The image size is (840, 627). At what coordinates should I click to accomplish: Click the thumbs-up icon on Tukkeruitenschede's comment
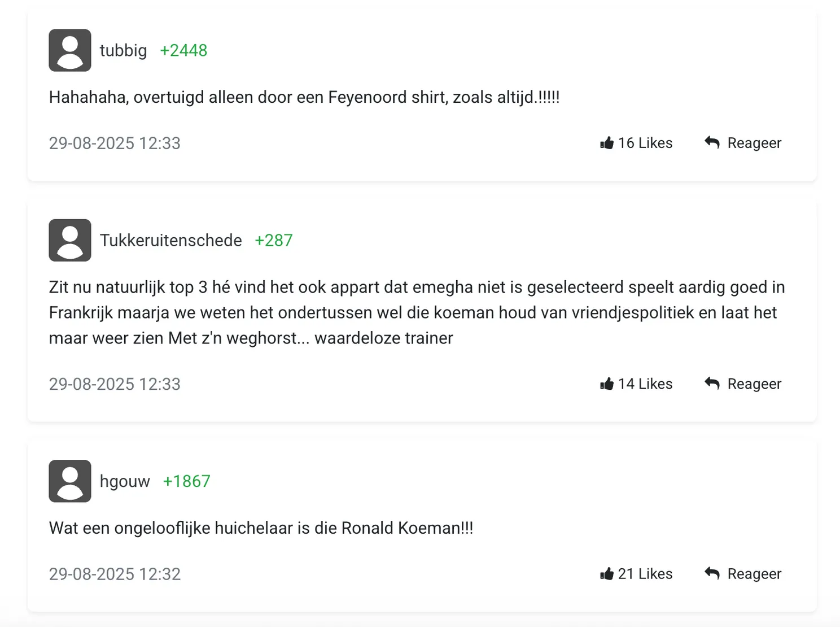pyautogui.click(x=606, y=384)
